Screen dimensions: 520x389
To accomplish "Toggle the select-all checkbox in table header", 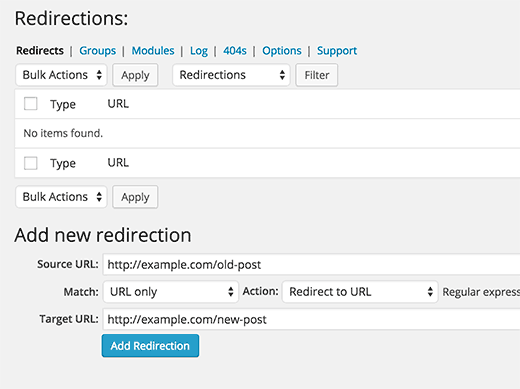I will (31, 104).
